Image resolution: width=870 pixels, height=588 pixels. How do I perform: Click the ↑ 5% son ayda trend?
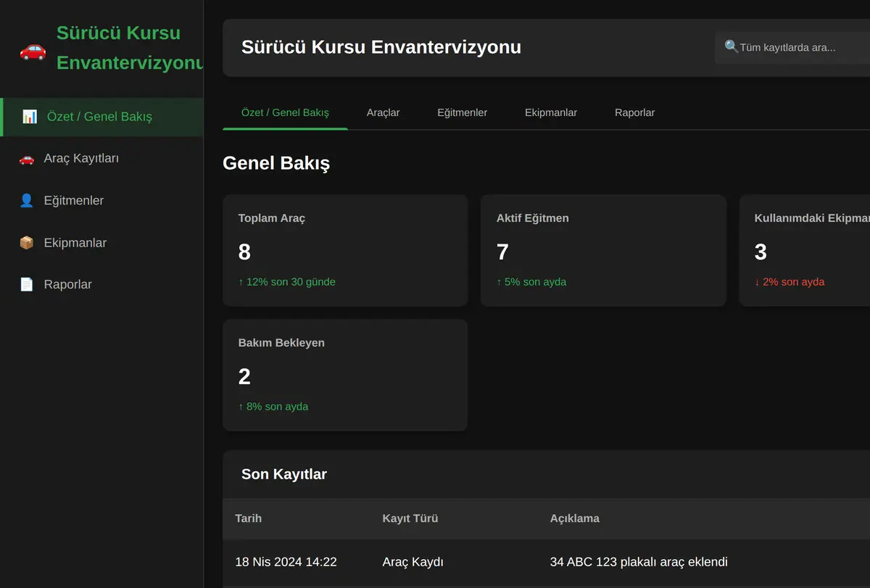click(531, 282)
